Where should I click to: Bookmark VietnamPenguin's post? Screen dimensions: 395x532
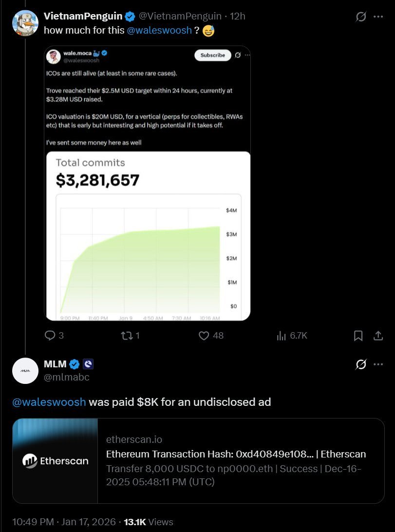pos(358,336)
